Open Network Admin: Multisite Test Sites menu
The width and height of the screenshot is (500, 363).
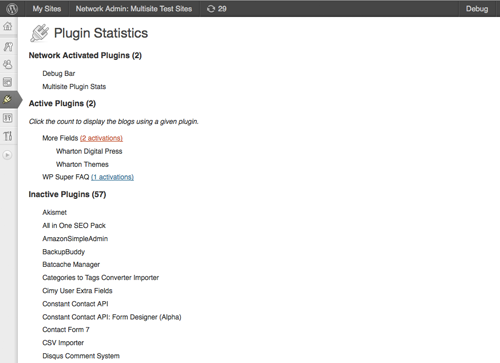(x=134, y=9)
